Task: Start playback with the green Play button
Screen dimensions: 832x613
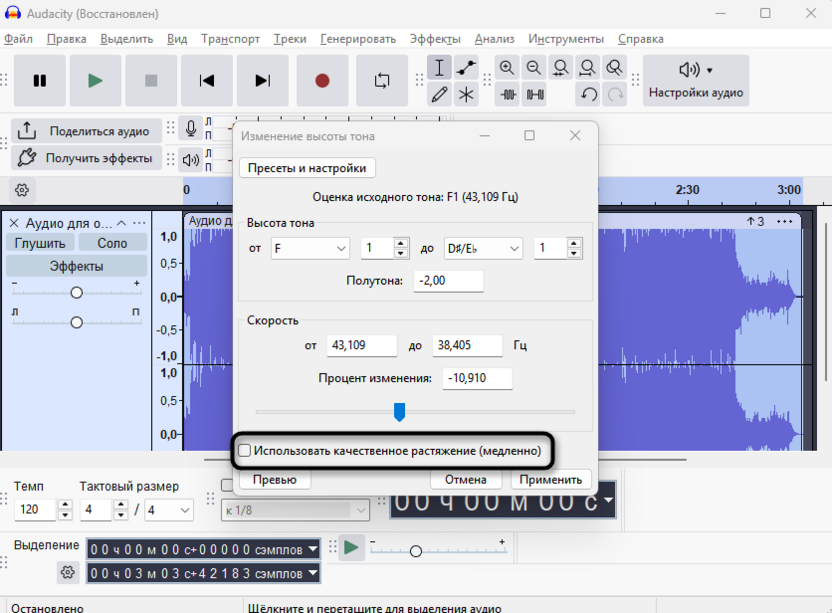Action: (x=96, y=81)
